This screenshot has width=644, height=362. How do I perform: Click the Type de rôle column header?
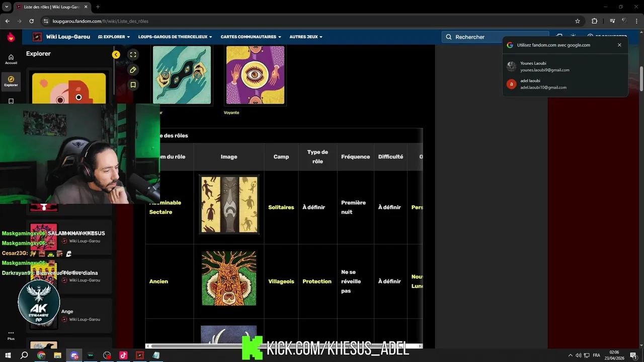coord(317,157)
